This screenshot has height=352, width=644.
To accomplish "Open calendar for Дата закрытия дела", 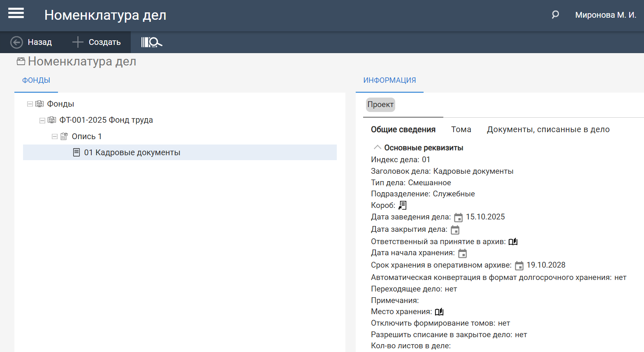I will click(455, 230).
